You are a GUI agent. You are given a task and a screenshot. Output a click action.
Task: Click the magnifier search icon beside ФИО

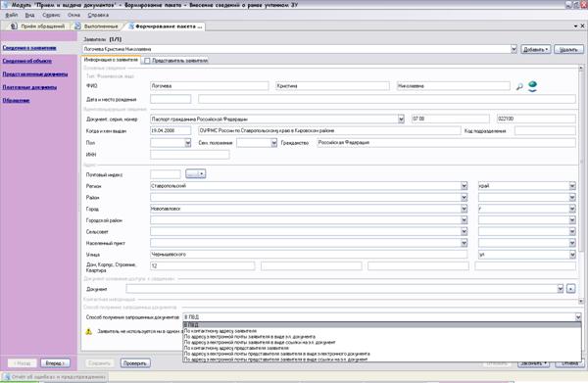[x=519, y=86]
